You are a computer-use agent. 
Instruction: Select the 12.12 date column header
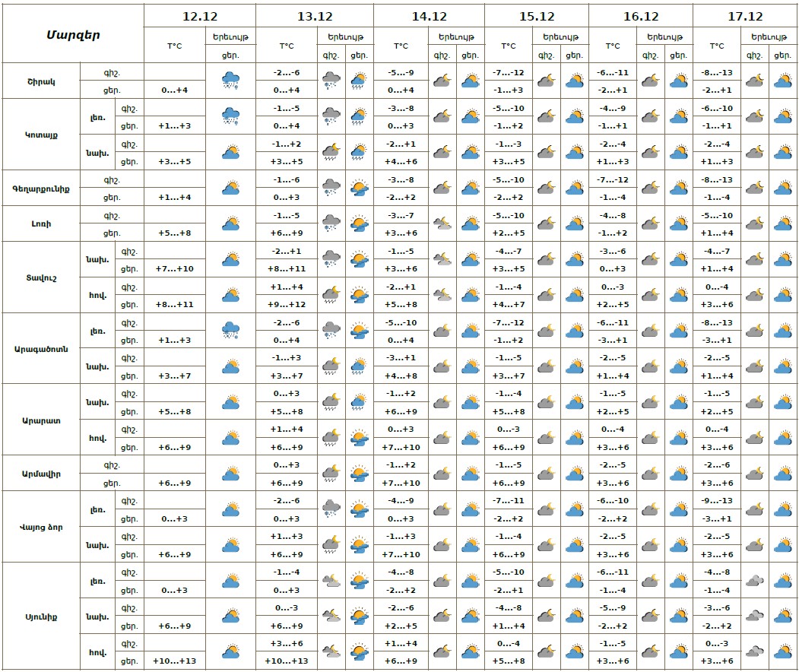pos(199,16)
